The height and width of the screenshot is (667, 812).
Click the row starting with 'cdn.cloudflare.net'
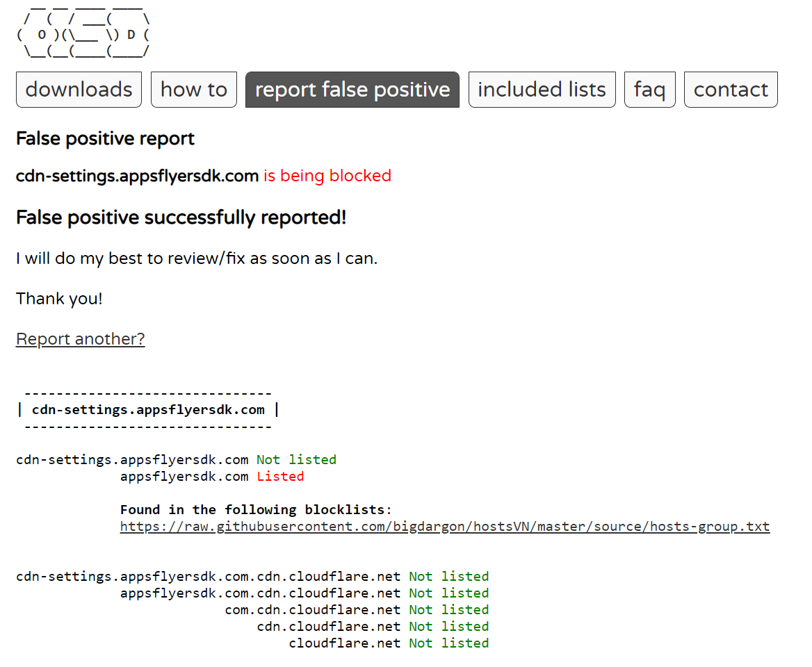[x=373, y=626]
